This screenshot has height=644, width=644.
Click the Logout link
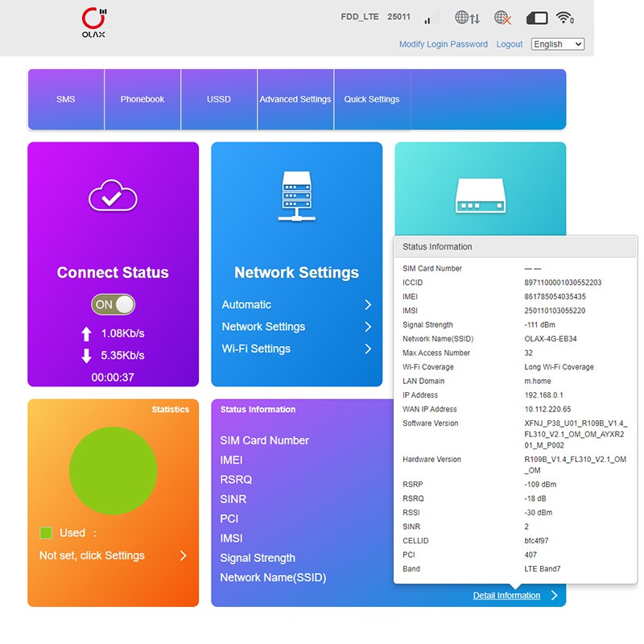point(510,44)
